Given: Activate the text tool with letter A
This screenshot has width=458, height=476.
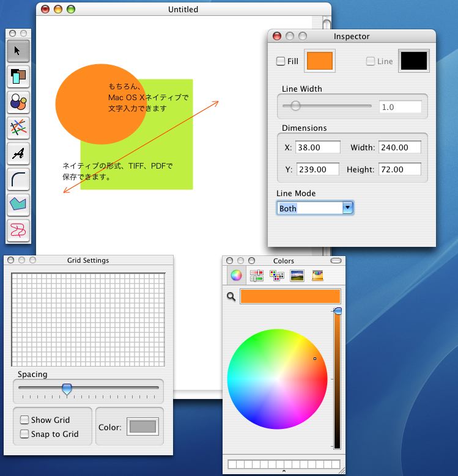Looking at the screenshot, I should [x=18, y=153].
